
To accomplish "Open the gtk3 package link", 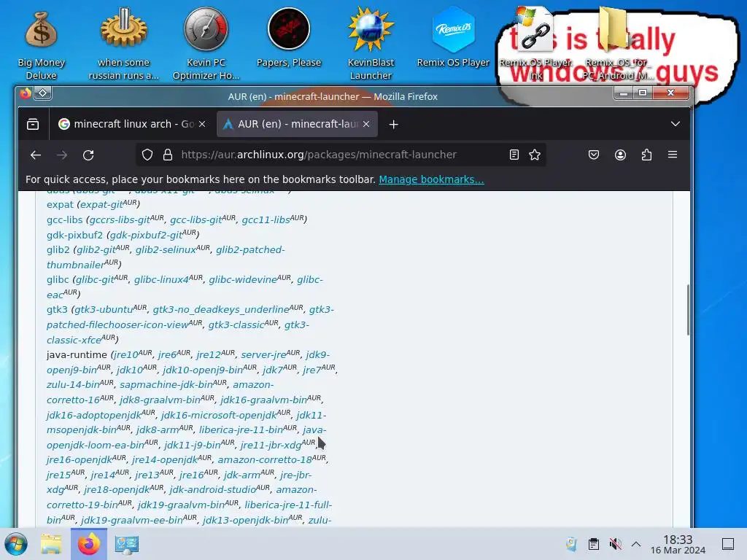I will point(57,309).
